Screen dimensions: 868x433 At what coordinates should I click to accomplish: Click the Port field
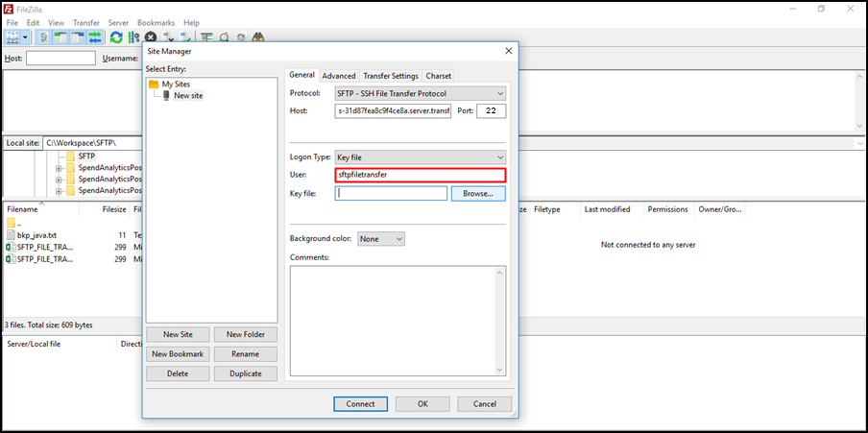(x=491, y=110)
